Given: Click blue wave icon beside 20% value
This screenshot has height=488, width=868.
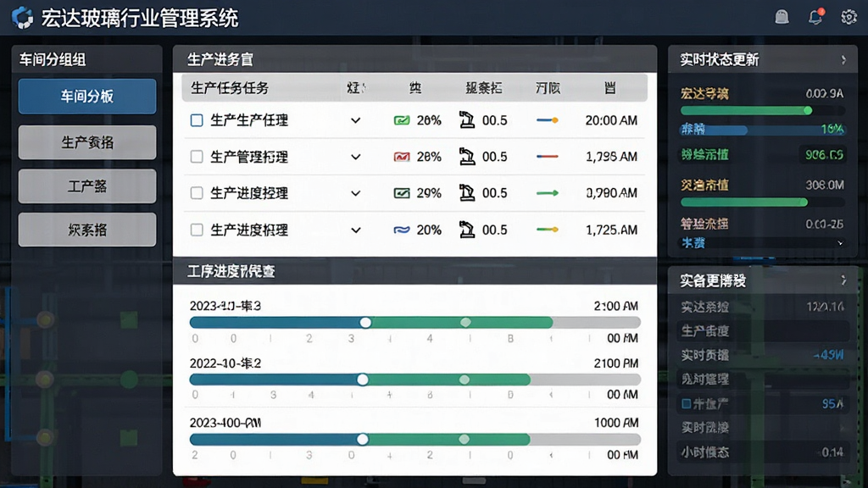Looking at the screenshot, I should coord(401,230).
